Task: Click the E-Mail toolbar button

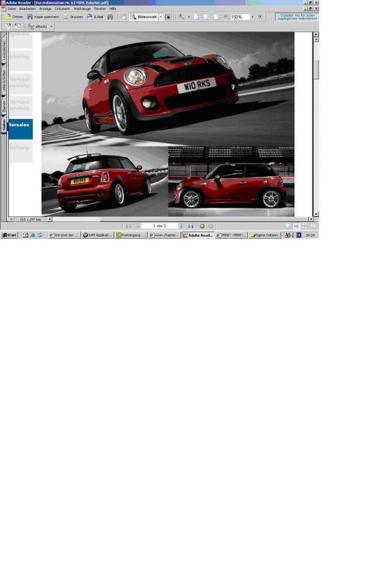Action: click(x=95, y=17)
